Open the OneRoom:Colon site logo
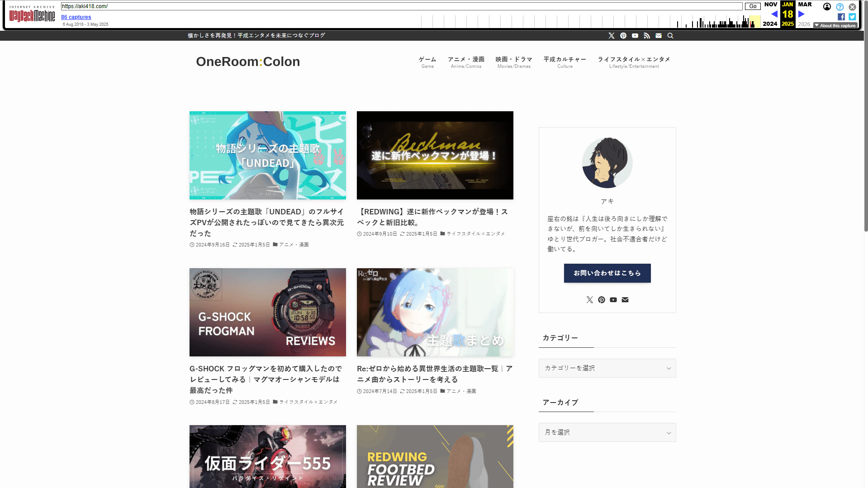Screen dimensions: 868x488 tap(248, 62)
